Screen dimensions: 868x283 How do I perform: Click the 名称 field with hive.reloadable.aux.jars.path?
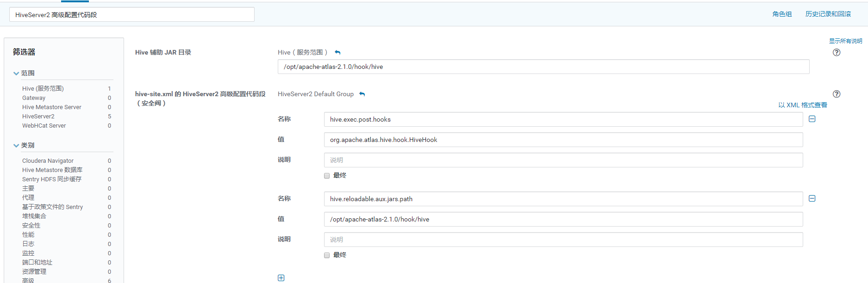point(563,199)
